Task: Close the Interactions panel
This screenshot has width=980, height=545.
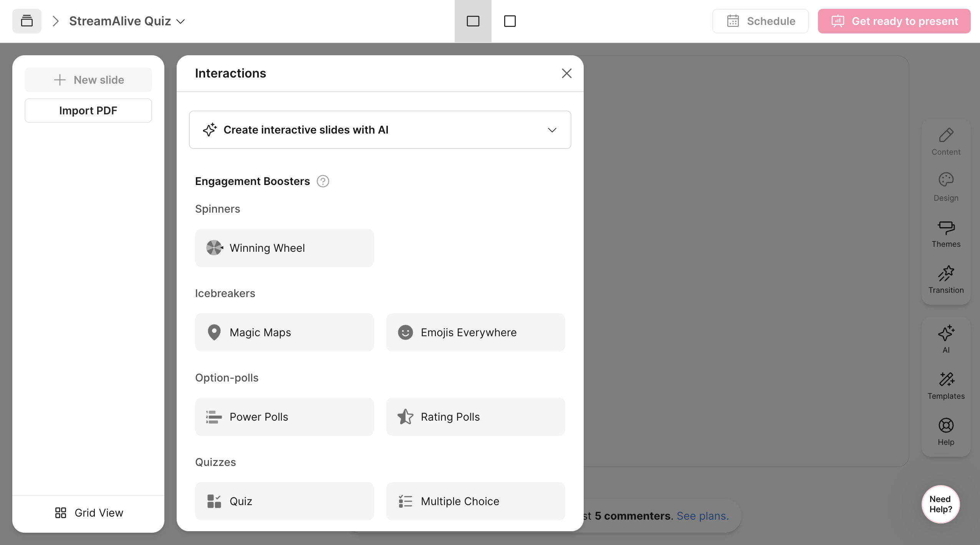Action: [x=567, y=73]
